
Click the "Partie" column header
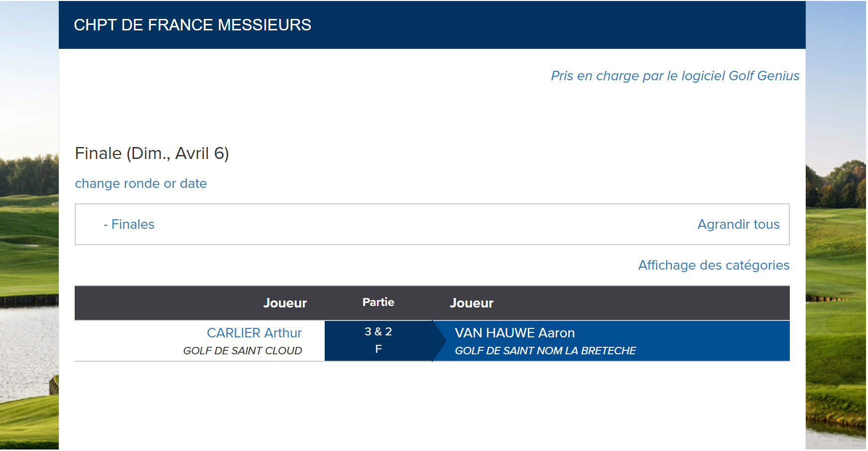[x=378, y=302]
